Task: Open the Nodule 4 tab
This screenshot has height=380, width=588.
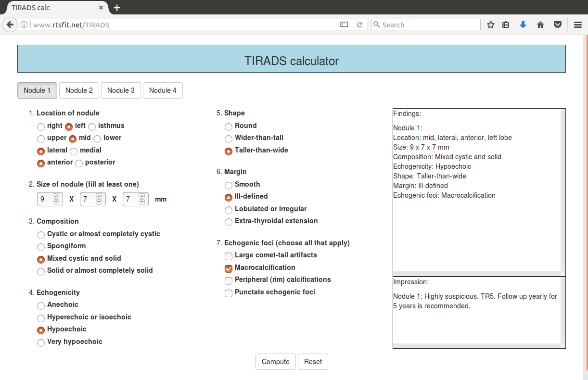Action: (163, 90)
